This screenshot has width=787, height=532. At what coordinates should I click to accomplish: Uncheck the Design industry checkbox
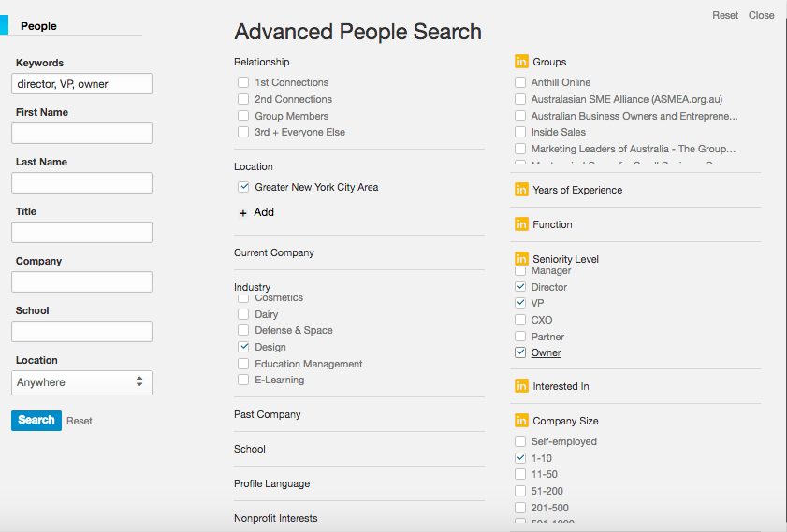click(x=243, y=347)
